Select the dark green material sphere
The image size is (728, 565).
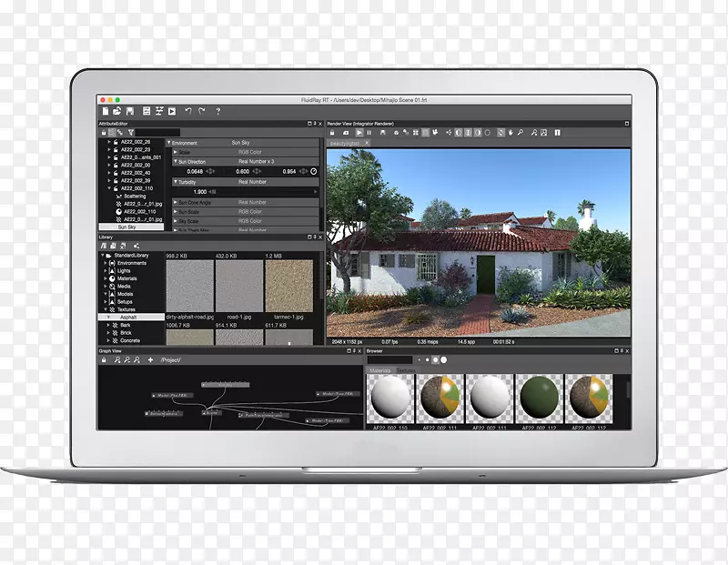tap(539, 398)
